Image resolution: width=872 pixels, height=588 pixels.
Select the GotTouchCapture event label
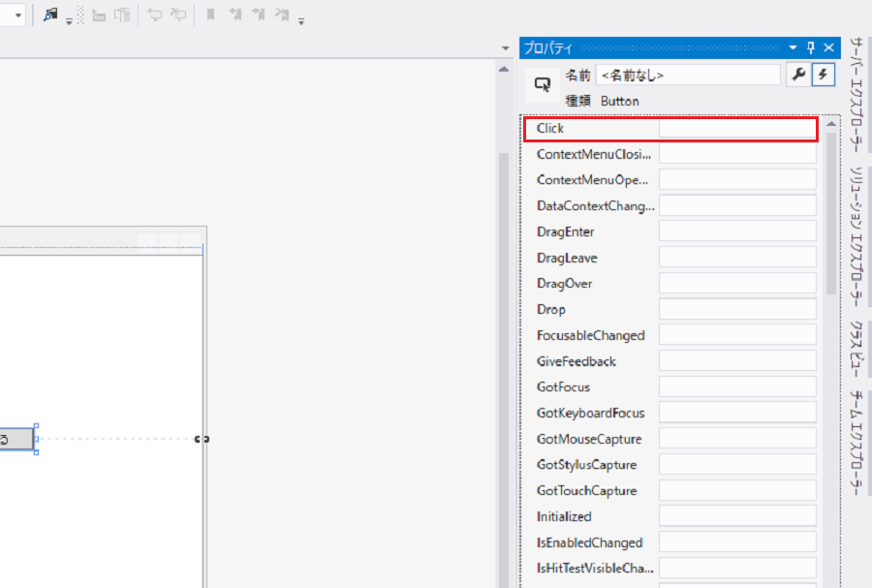[x=587, y=491]
